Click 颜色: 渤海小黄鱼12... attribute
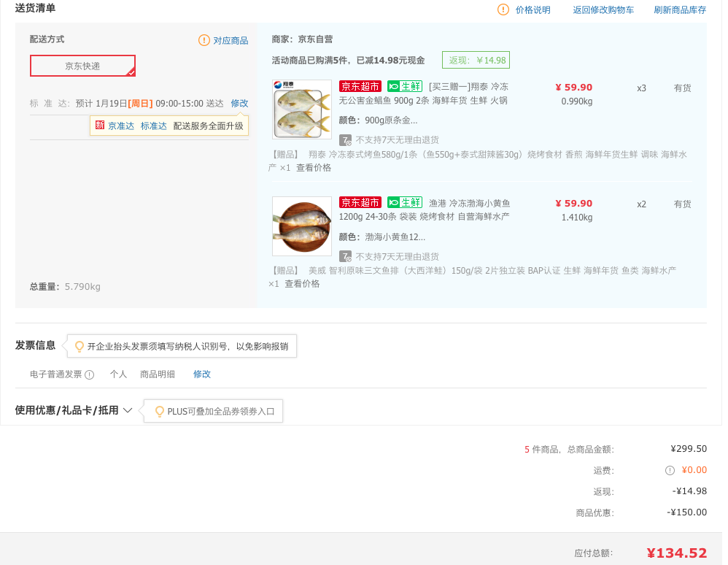 point(382,237)
